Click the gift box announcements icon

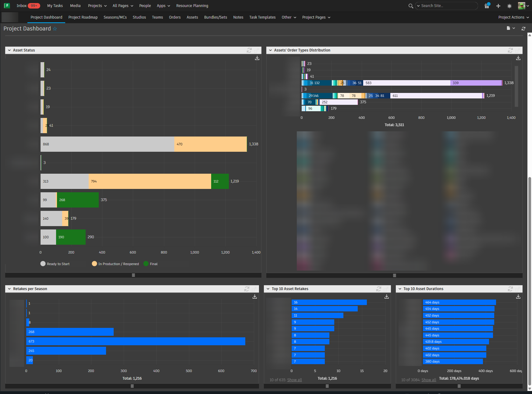click(487, 6)
